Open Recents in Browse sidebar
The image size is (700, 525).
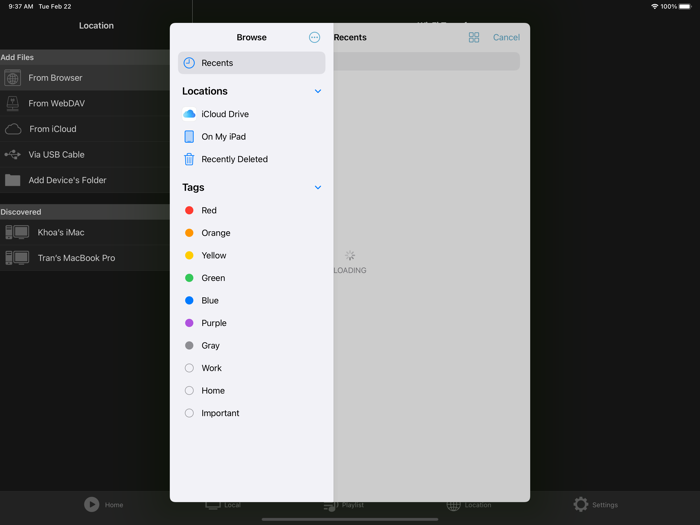pyautogui.click(x=251, y=63)
